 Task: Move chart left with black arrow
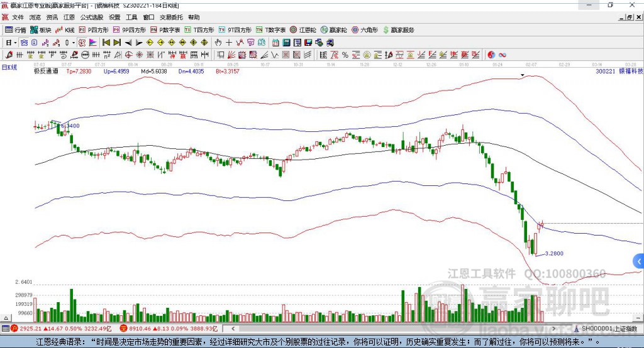pos(128,43)
